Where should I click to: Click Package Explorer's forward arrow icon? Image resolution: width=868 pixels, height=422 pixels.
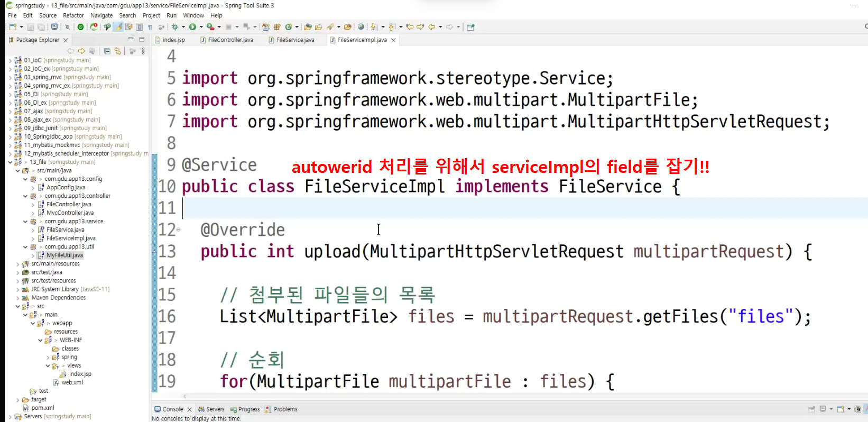tap(81, 51)
